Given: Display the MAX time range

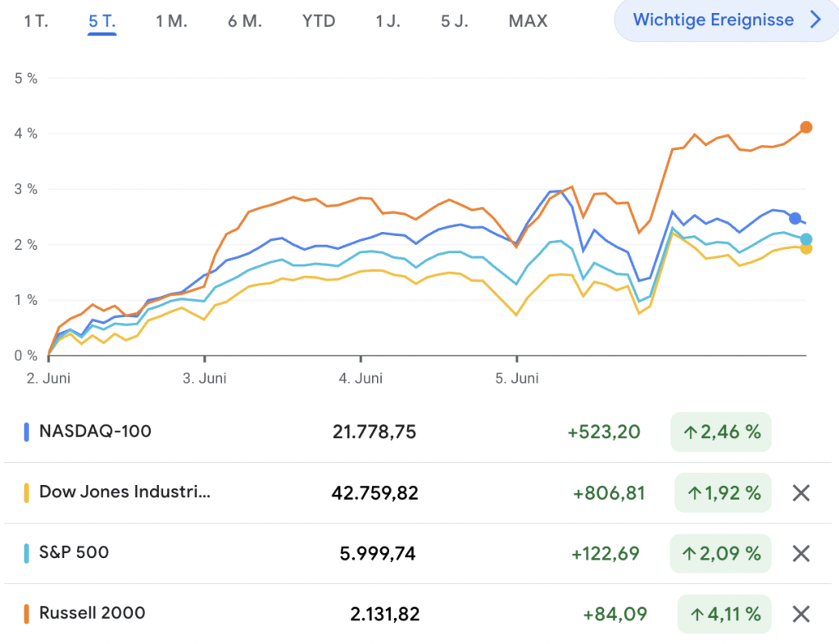Looking at the screenshot, I should (528, 21).
